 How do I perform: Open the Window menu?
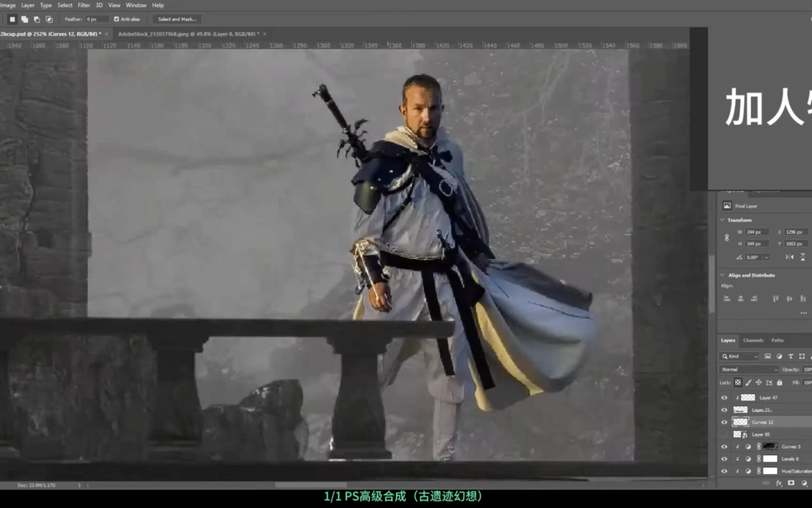click(x=136, y=5)
